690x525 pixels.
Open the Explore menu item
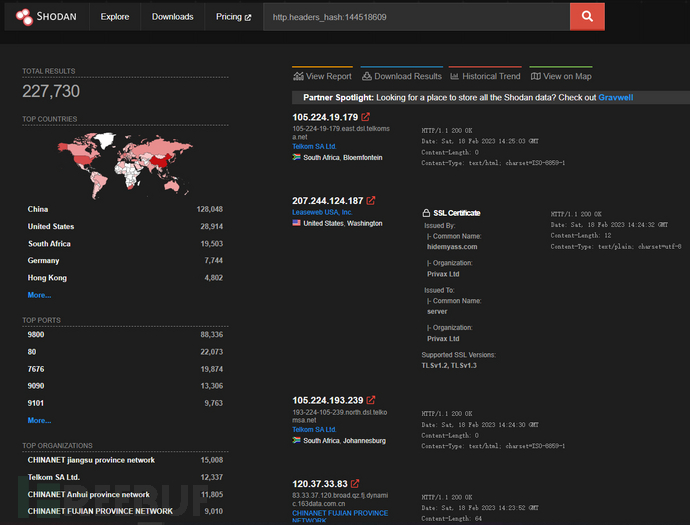pyautogui.click(x=114, y=17)
